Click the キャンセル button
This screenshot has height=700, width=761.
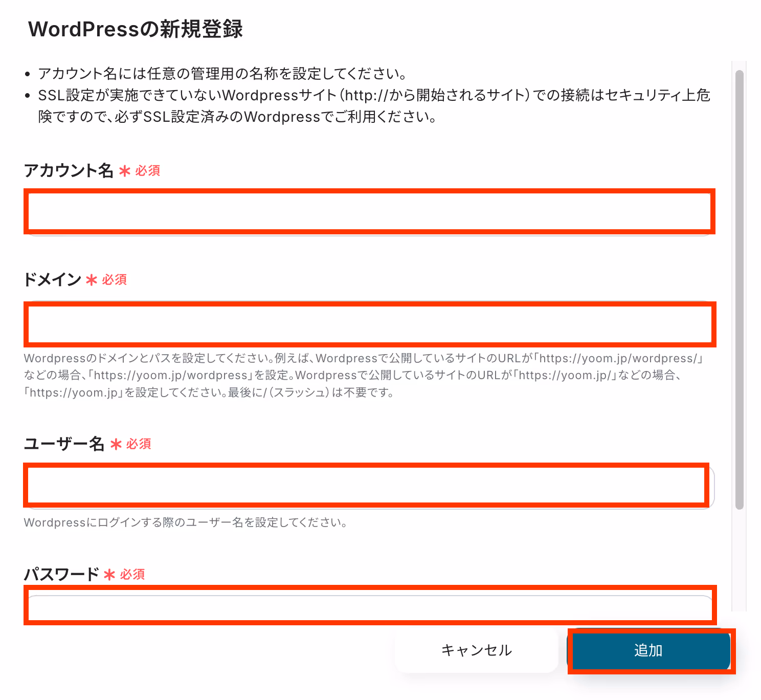476,650
